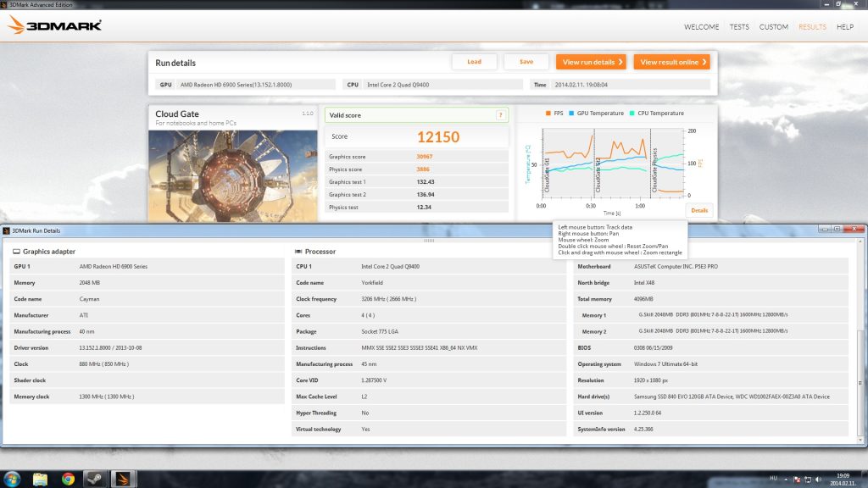Click the FPS orange legend swatch
The width and height of the screenshot is (868, 488).
coord(548,113)
